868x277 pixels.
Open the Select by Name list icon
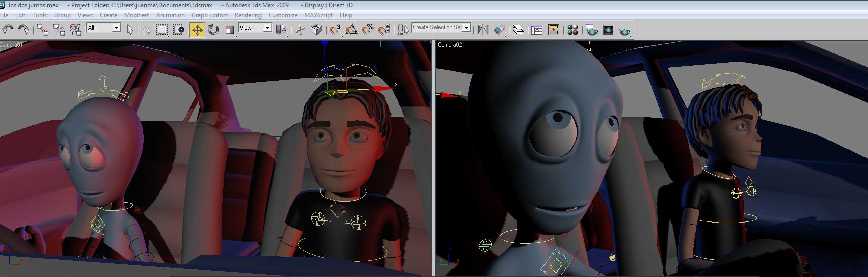coord(145,30)
